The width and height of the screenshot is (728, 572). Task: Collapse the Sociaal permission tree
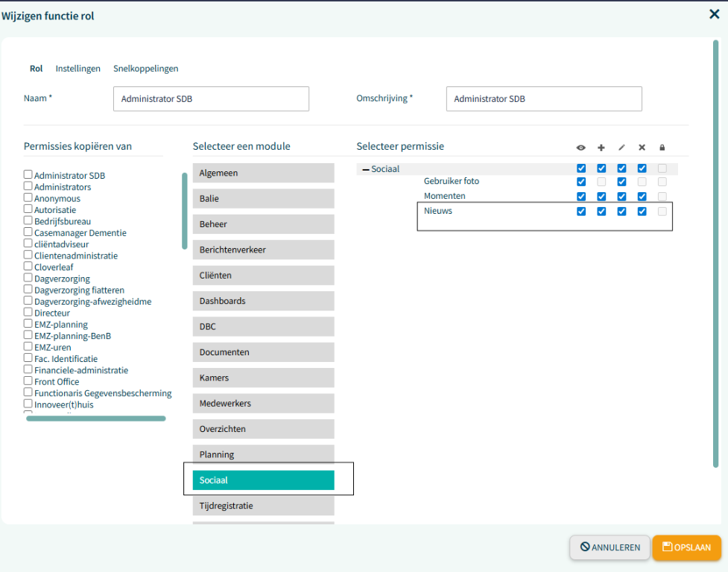point(366,170)
